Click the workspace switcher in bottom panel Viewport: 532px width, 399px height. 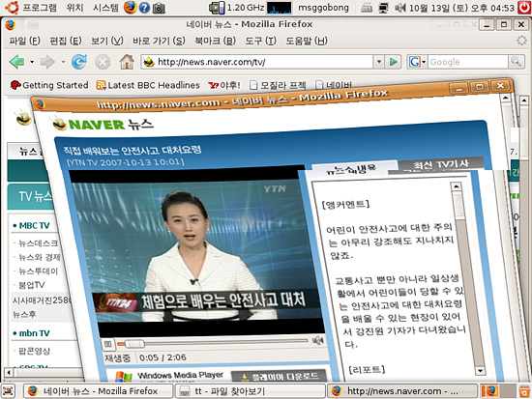click(x=497, y=391)
